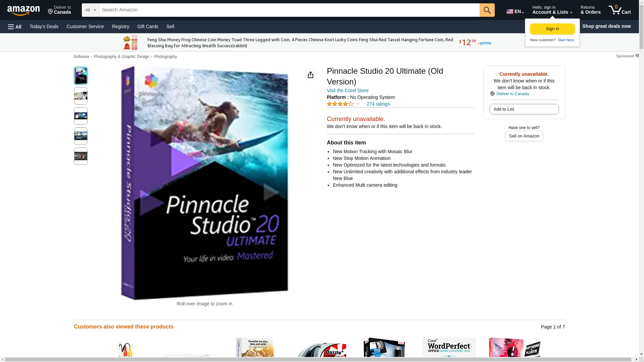Click the Amazon logo

click(23, 10)
